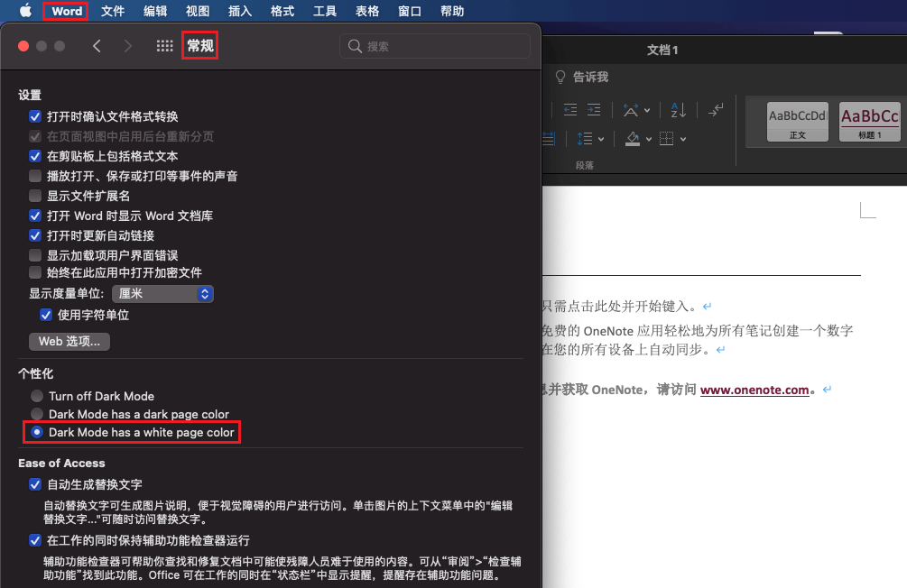Open the measurement unit dropdown
This screenshot has height=588, width=907.
(x=162, y=294)
